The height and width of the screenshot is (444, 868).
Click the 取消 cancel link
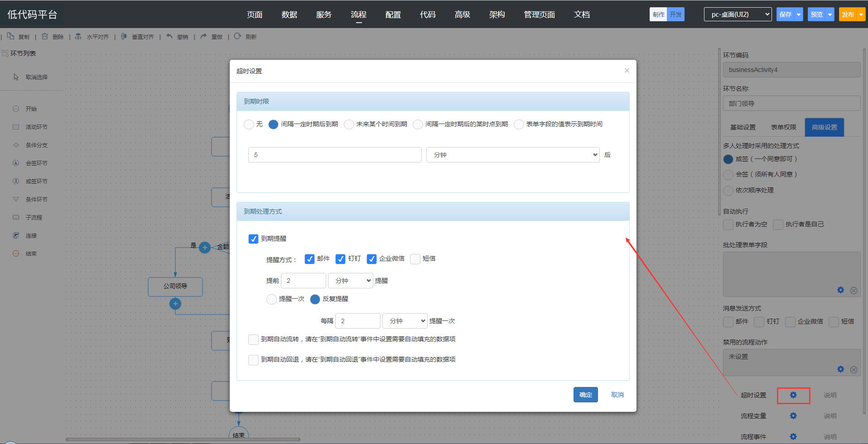tap(617, 395)
